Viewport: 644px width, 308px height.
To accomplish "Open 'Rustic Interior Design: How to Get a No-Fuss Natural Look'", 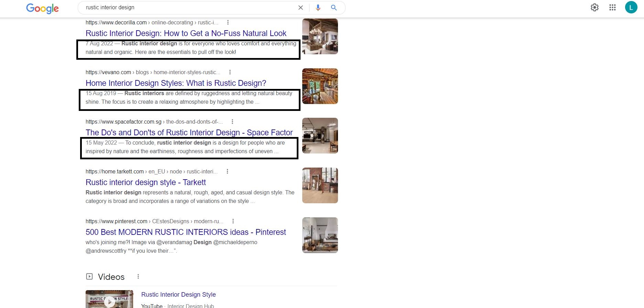I will (x=186, y=33).
